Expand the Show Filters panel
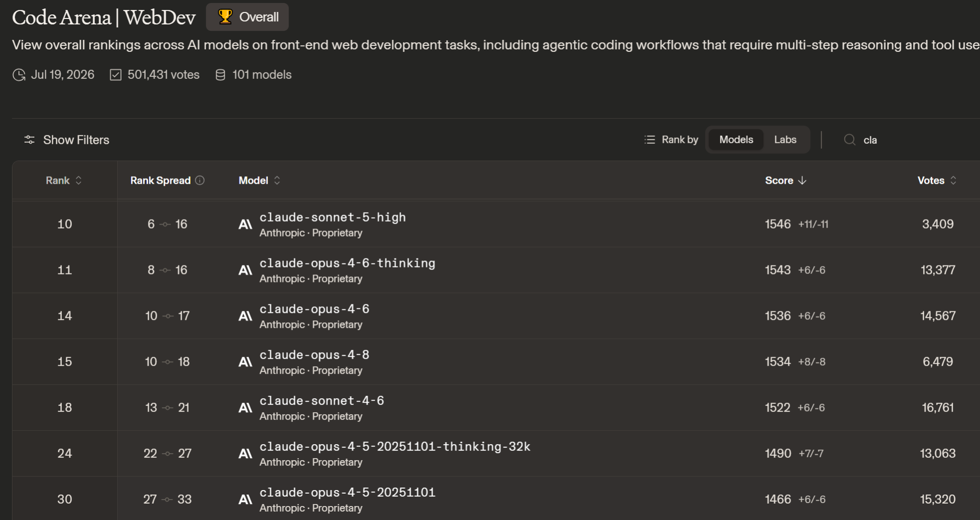The width and height of the screenshot is (980, 520). point(67,140)
